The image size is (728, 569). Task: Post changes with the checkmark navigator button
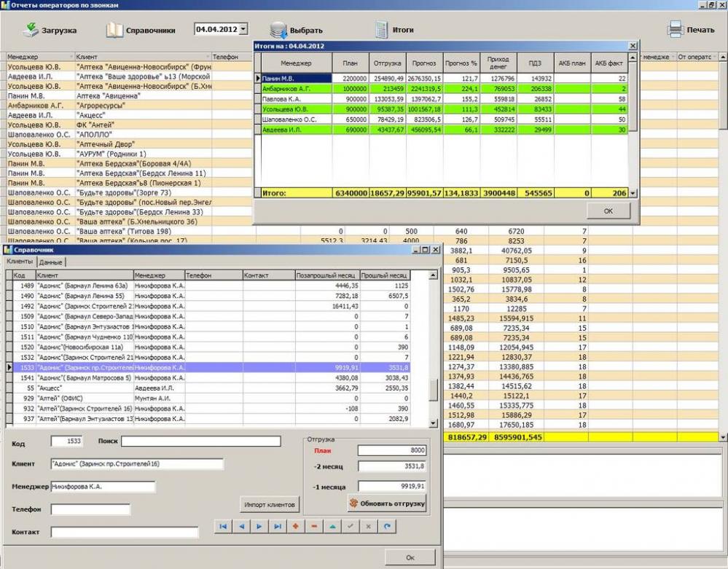coord(351,526)
